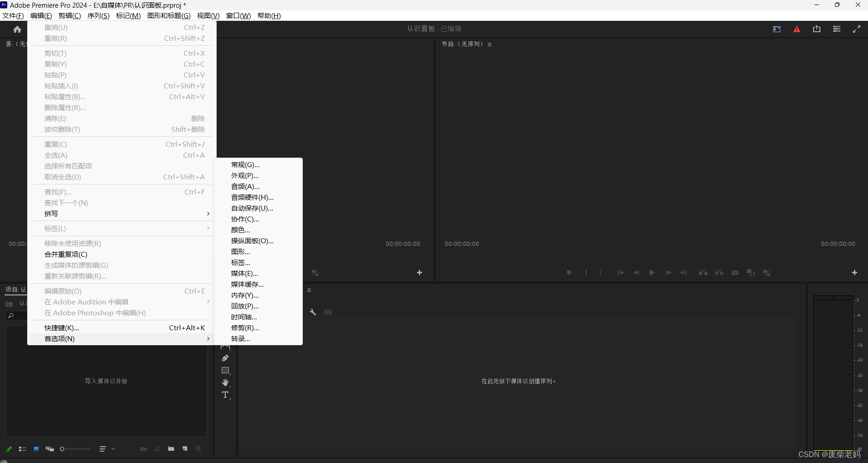Viewport: 868px width, 463px height.
Task: Open 常规(G)... preferences
Action: 258,165
